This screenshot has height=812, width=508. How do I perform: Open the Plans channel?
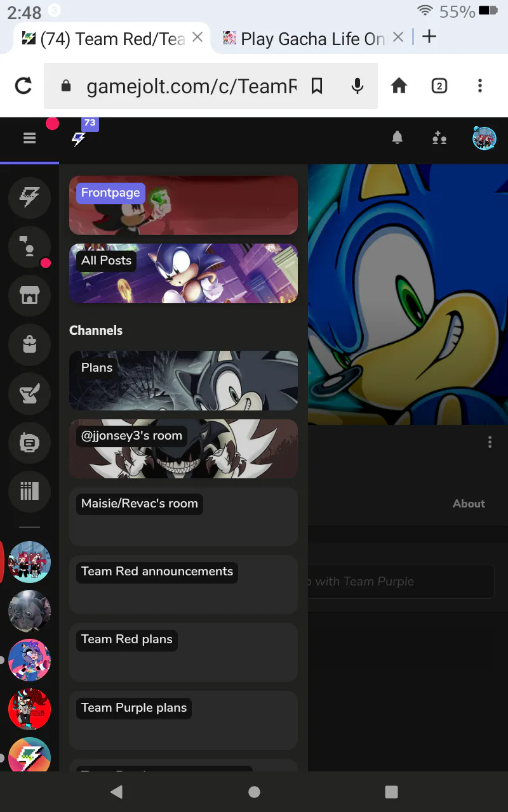184,381
